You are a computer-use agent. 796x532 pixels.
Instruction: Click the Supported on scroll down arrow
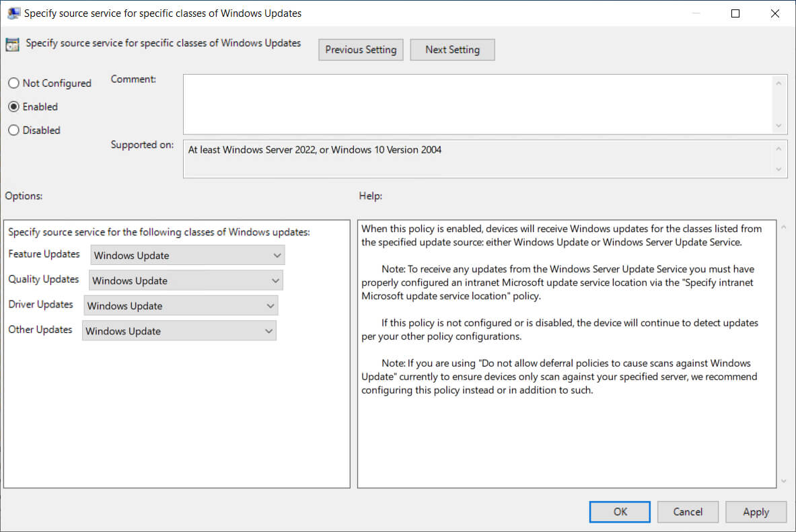tap(779, 169)
